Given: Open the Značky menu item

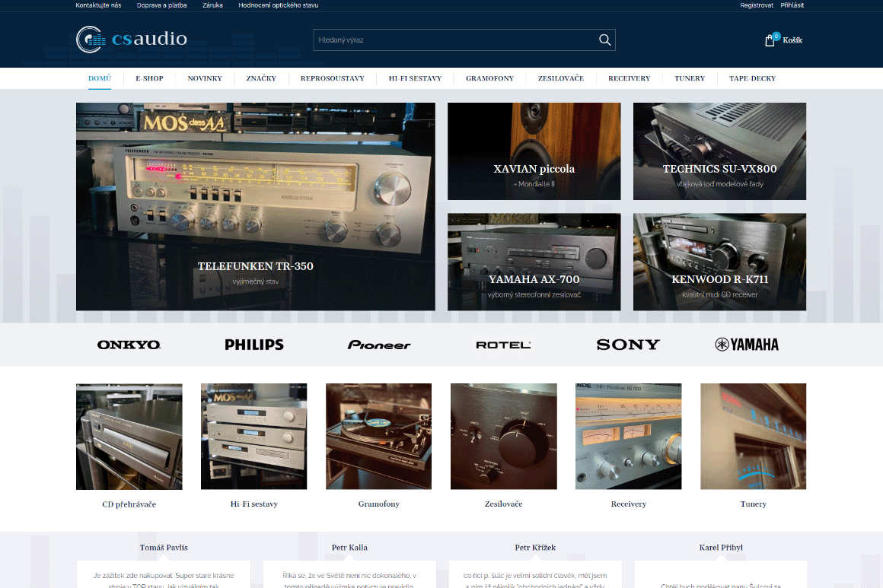Looking at the screenshot, I should tap(261, 78).
